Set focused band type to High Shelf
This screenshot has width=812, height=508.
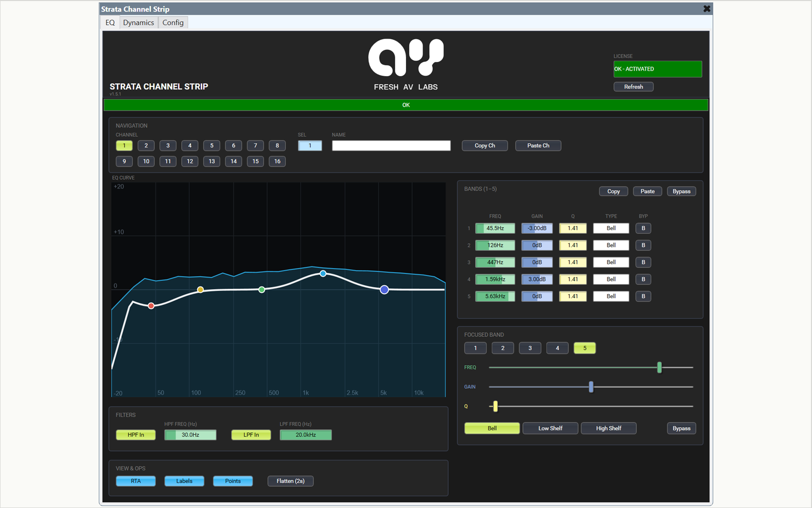click(x=608, y=428)
